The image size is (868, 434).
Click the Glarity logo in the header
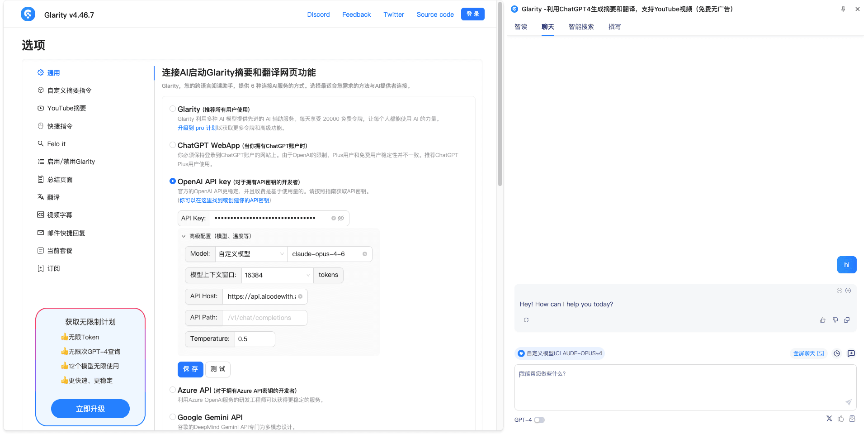coord(28,14)
